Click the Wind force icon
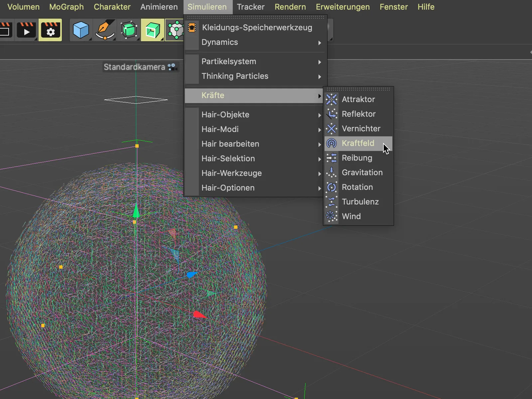 (332, 216)
